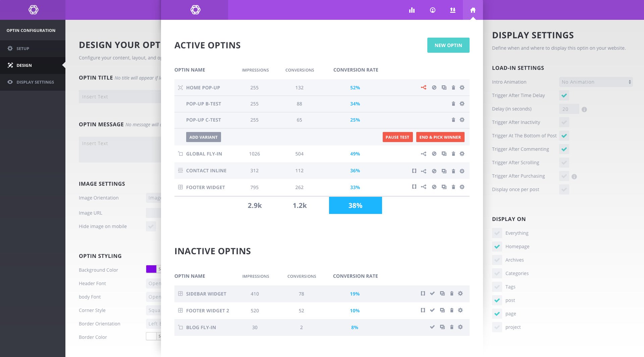
Task: Delete the Pop-Up B-Test variant
Action: pyautogui.click(x=453, y=104)
